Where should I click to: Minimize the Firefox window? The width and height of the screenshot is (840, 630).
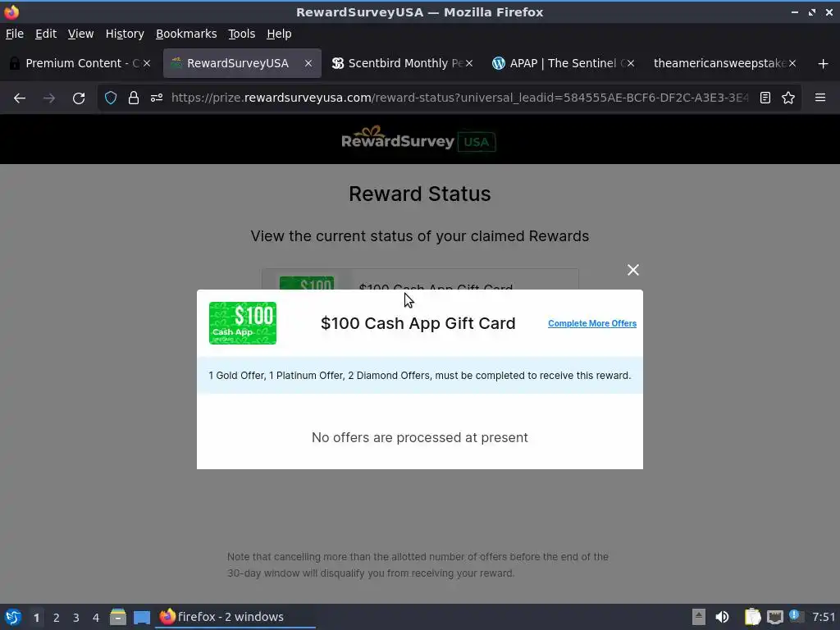(x=794, y=11)
